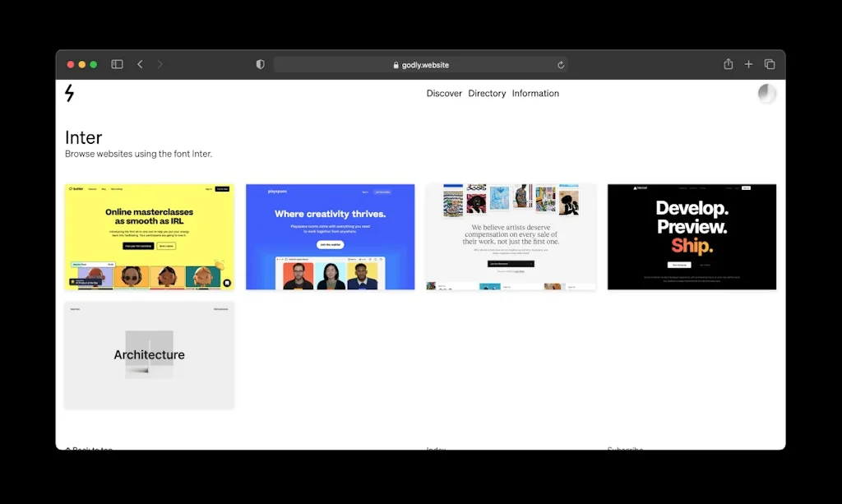Open the Discover menu item
This screenshot has height=504, width=842.
(444, 93)
